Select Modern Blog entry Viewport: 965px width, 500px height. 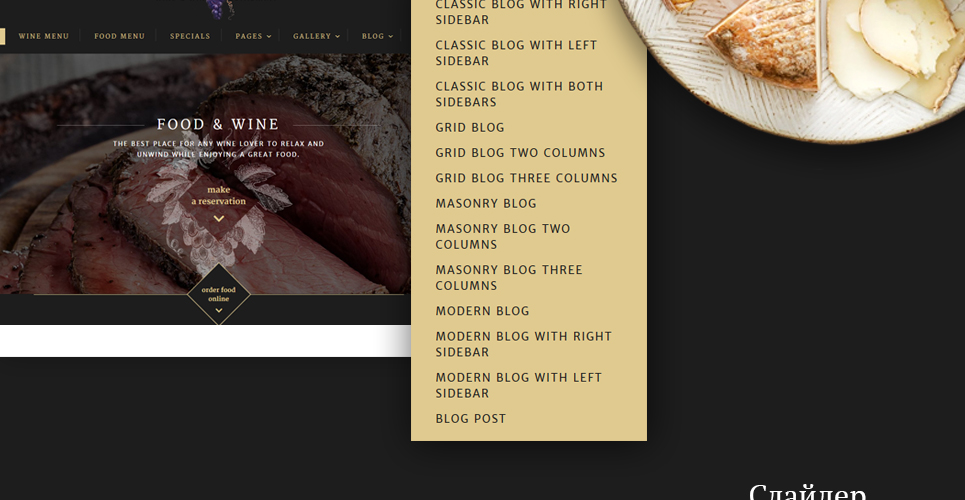482,311
